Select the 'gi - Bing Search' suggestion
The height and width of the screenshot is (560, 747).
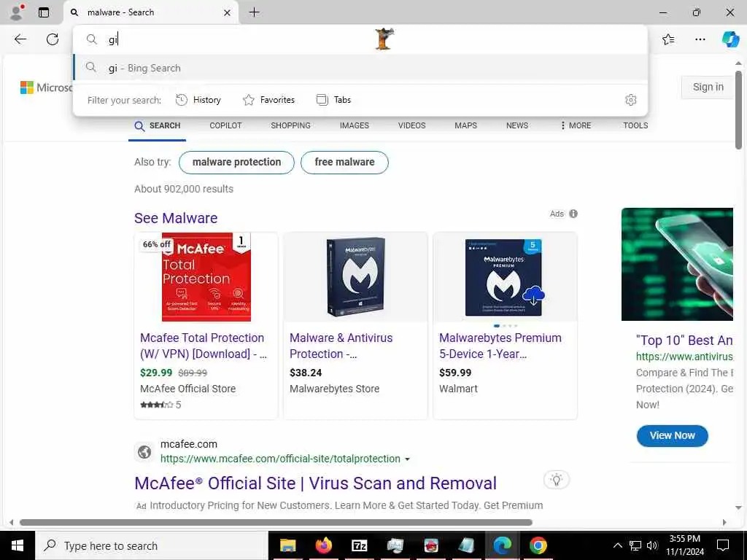click(360, 68)
